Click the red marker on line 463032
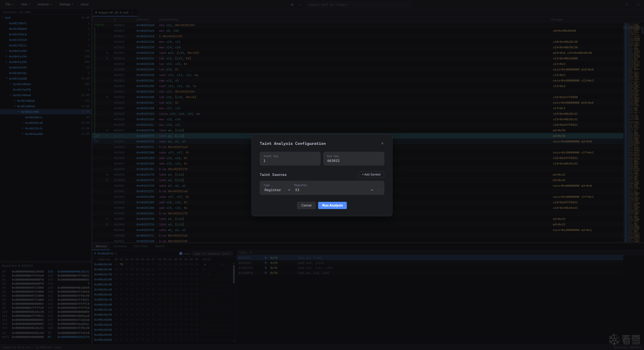 coord(98,136)
